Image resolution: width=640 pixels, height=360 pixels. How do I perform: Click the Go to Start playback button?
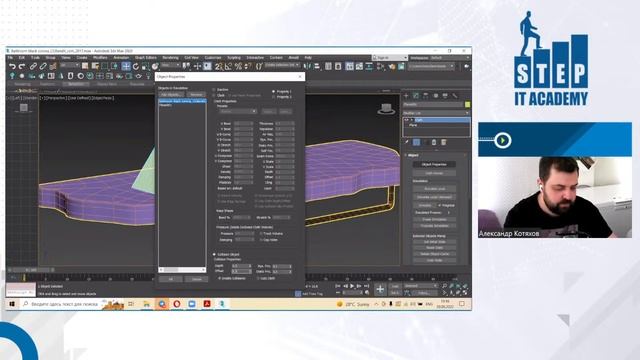click(338, 286)
